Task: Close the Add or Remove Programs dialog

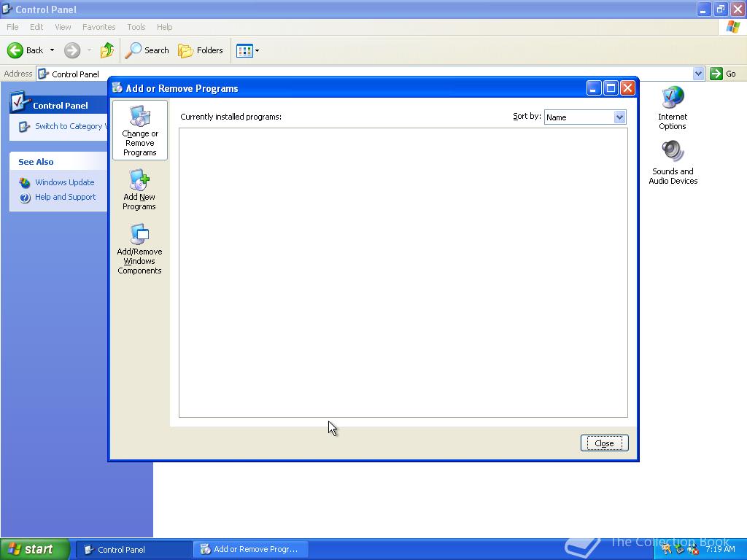Action: tap(604, 443)
